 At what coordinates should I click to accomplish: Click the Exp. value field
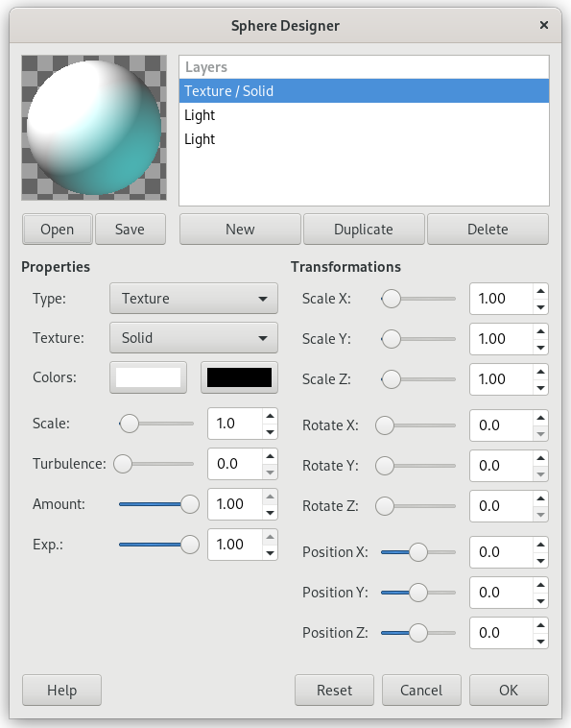[x=235, y=545]
